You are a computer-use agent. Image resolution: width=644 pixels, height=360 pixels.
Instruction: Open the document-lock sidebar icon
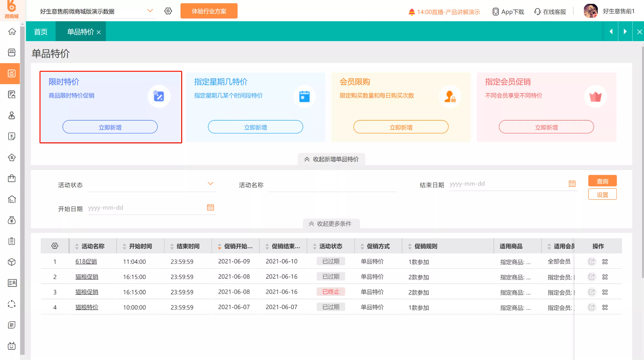pos(12,95)
